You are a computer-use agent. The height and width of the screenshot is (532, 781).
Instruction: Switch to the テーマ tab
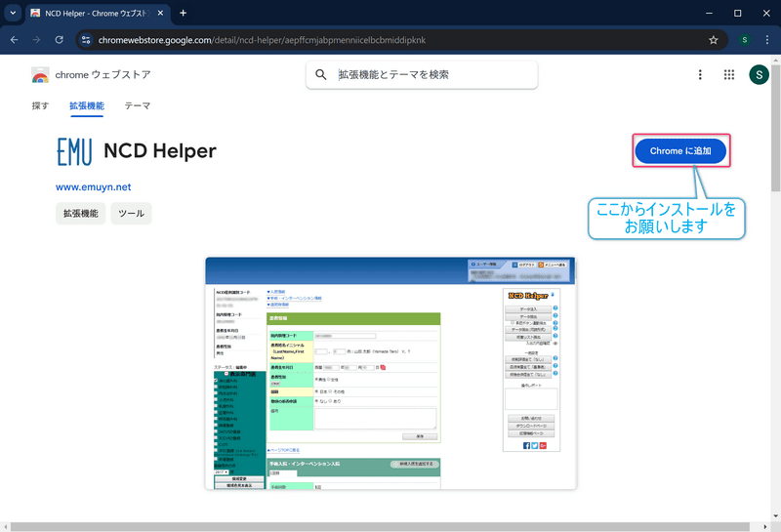click(x=138, y=105)
